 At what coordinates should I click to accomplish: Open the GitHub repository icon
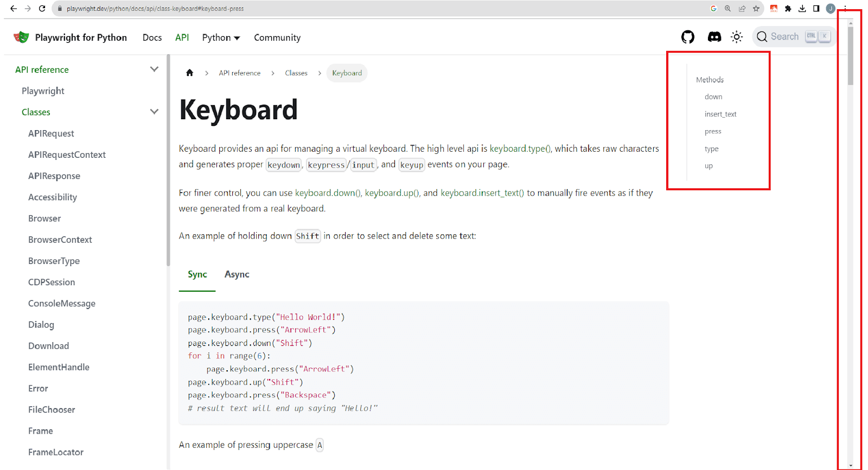pyautogui.click(x=688, y=37)
